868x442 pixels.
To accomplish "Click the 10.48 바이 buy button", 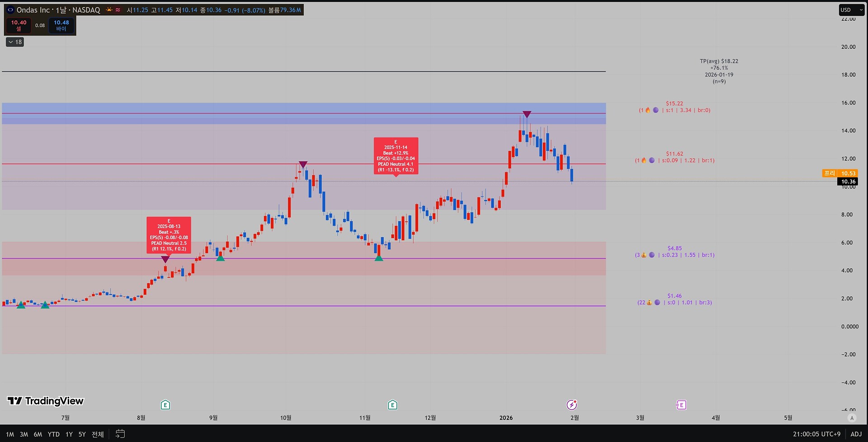I will click(61, 25).
